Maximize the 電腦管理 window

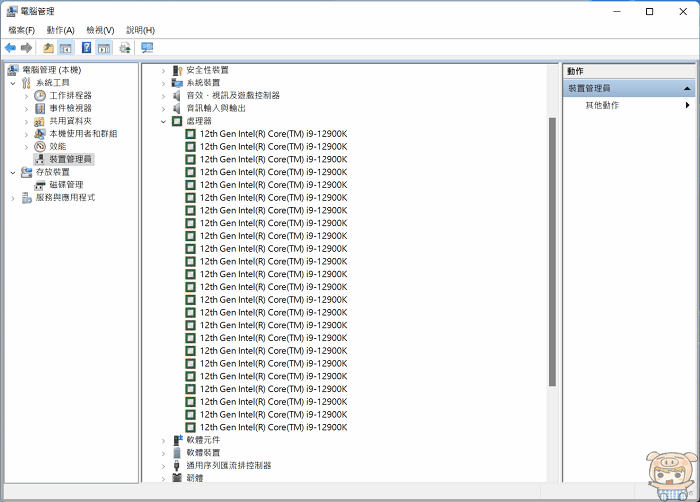click(x=650, y=12)
